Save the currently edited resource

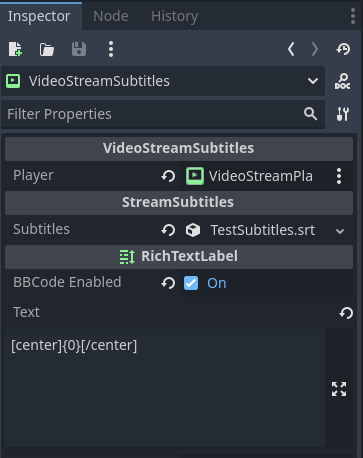click(79, 49)
